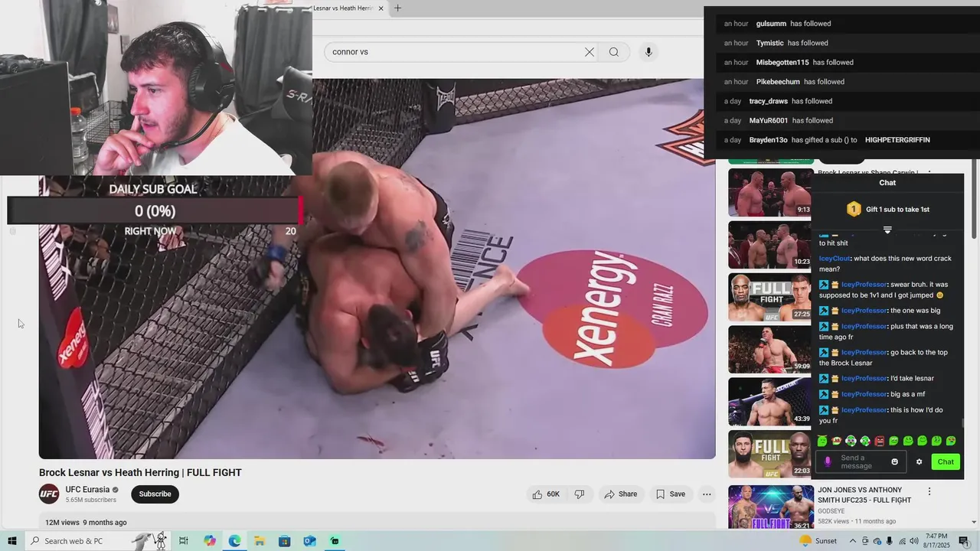Open the 36:21 Jon Jones video thumbnail
980x551 pixels.
pyautogui.click(x=770, y=507)
